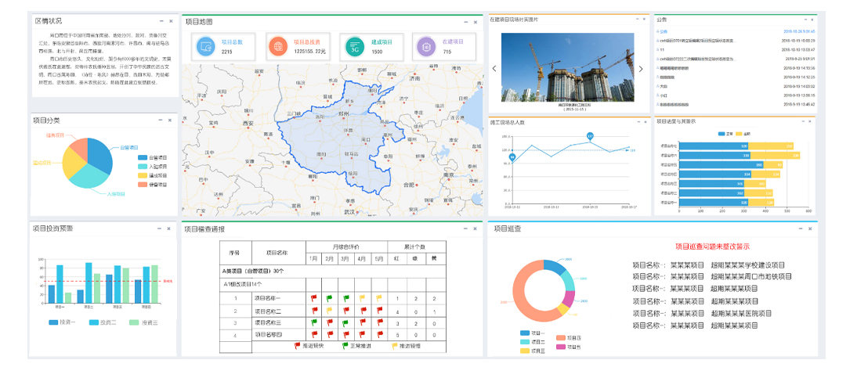Collapse the 项目地图 map panel

pyautogui.click(x=464, y=22)
